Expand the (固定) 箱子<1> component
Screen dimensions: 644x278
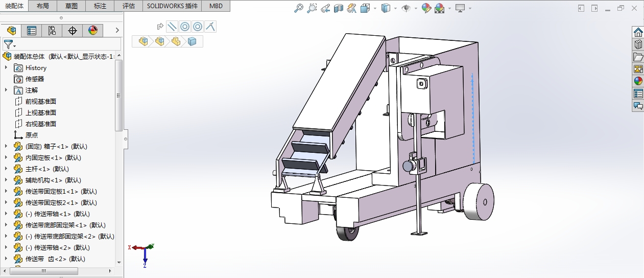[6, 146]
